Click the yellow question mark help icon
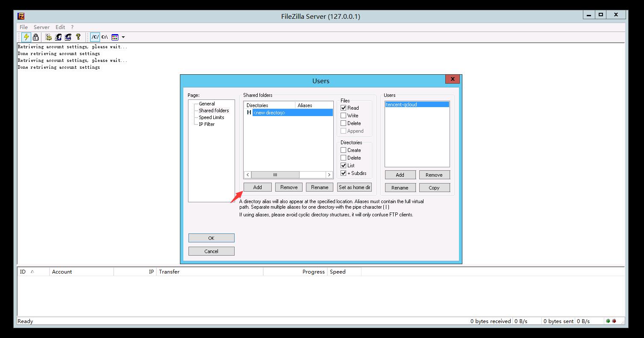Viewport: 644px width, 338px height. pyautogui.click(x=78, y=37)
